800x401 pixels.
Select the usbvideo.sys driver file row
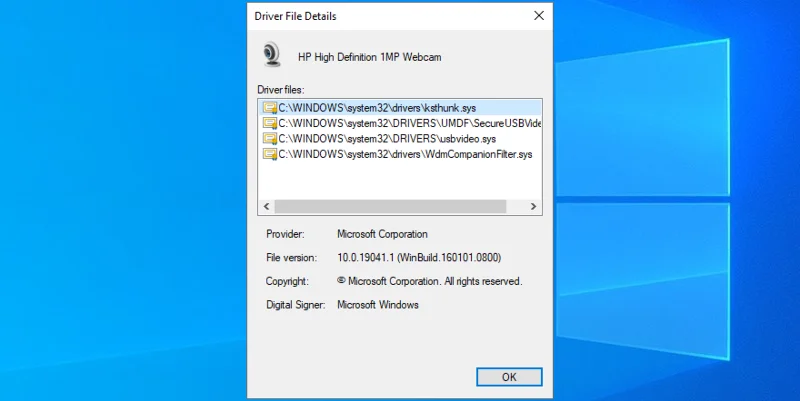[x=401, y=138]
